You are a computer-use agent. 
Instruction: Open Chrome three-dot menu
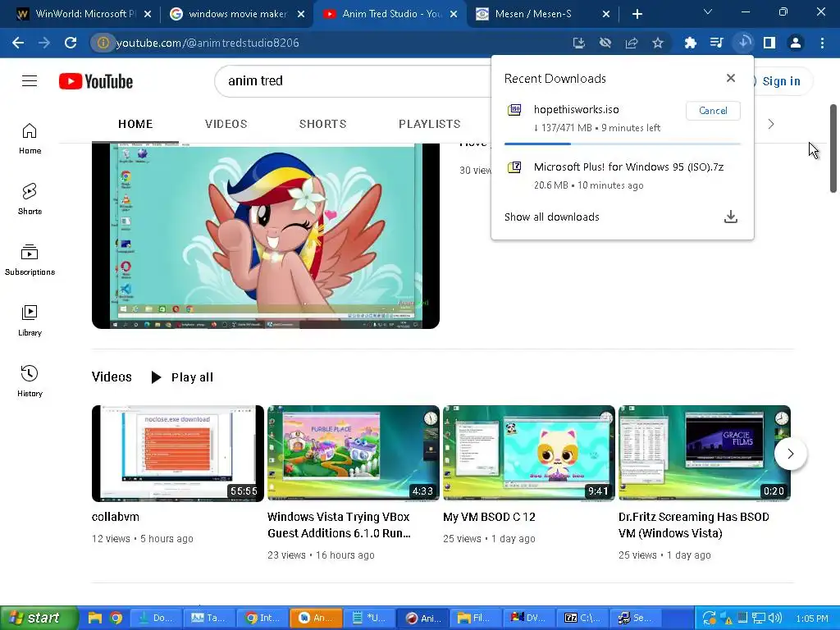coord(822,43)
